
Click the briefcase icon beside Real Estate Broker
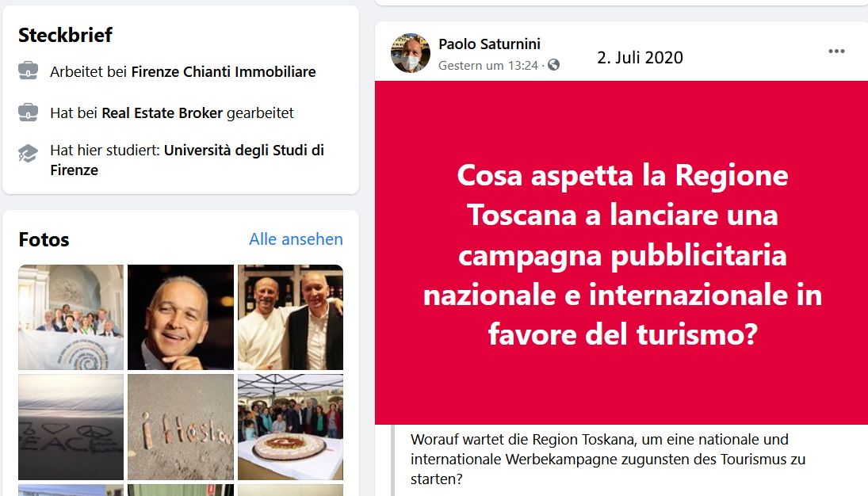click(29, 112)
